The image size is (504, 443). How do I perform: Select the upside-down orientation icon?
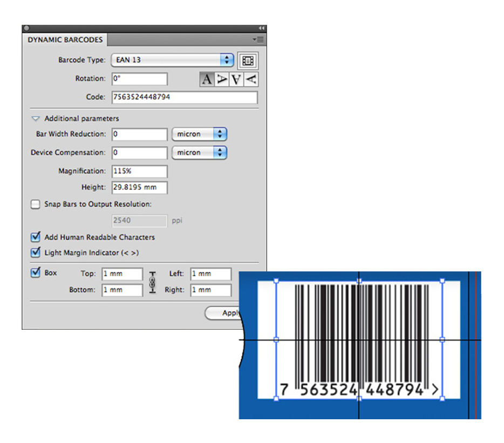coord(236,79)
